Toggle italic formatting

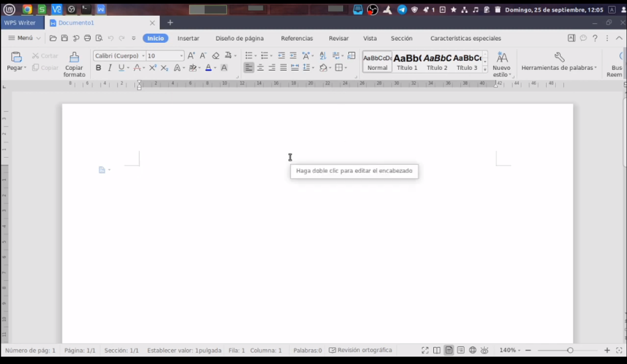coord(110,68)
